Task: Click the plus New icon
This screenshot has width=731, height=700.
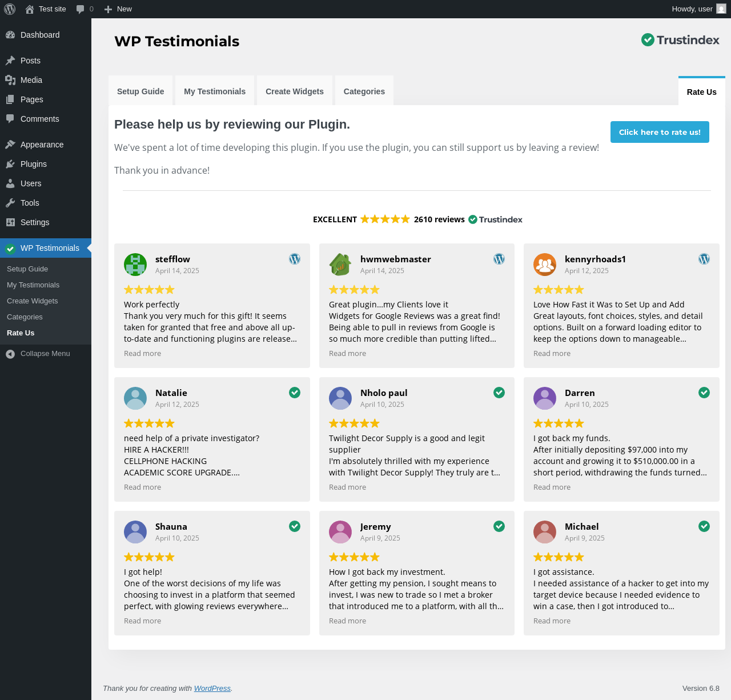Action: tap(108, 9)
